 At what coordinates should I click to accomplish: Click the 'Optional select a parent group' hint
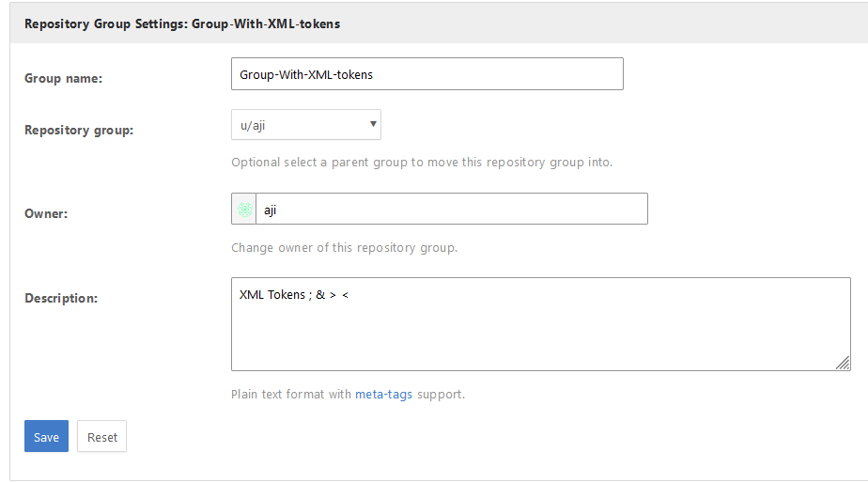[x=422, y=163]
